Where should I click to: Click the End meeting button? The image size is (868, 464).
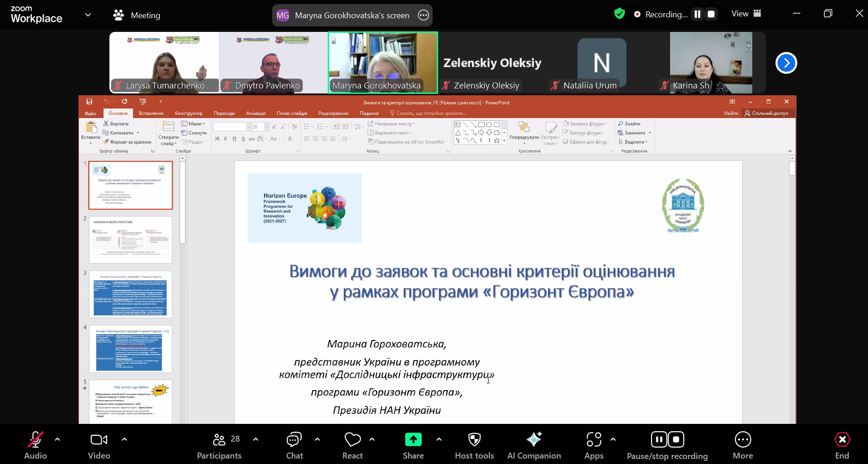[842, 440]
